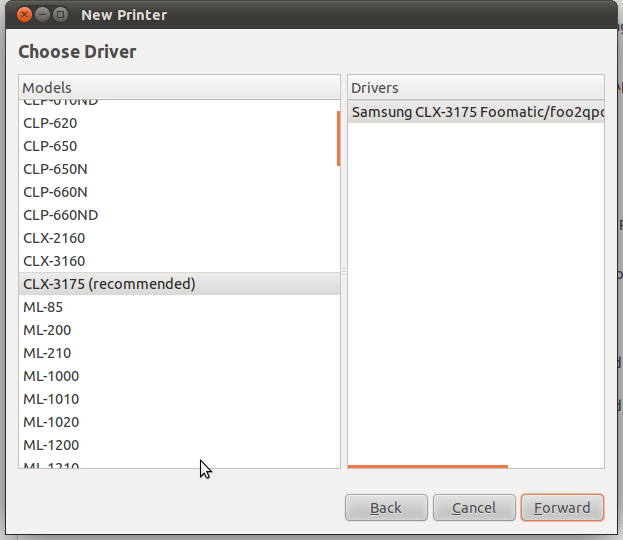Go Back to previous step
Viewport: 623px width, 540px height.
[386, 507]
